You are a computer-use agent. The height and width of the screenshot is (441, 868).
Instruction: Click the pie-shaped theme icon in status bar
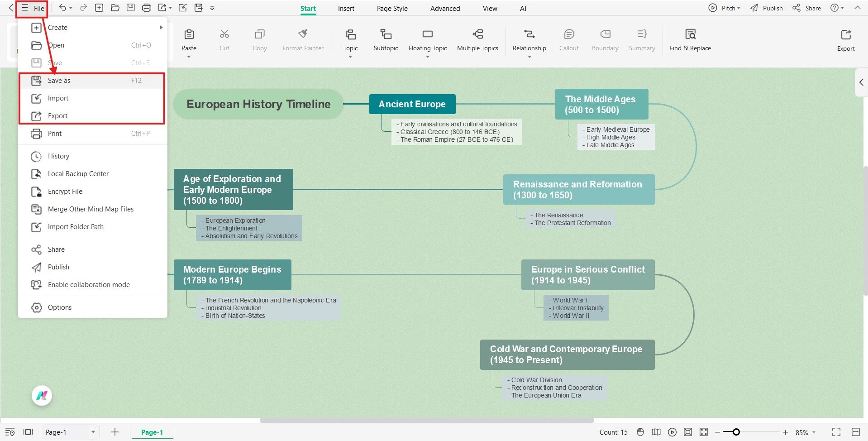tap(640, 432)
